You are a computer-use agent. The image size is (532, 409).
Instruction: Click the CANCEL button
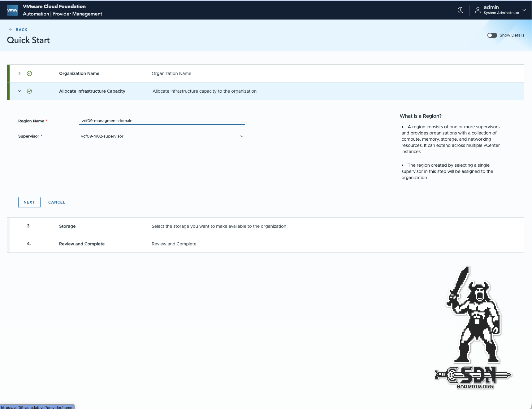tap(57, 202)
